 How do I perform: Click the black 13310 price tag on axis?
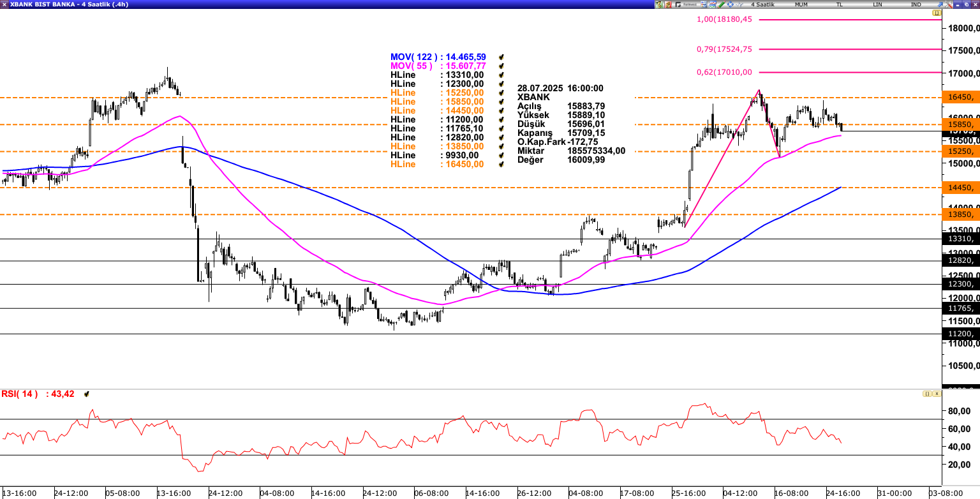(x=961, y=239)
